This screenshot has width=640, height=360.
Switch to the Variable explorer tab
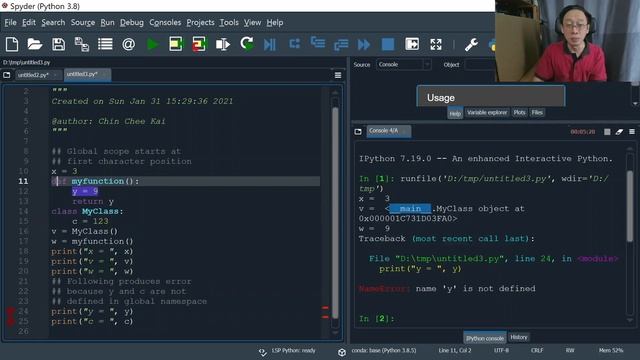(x=487, y=113)
